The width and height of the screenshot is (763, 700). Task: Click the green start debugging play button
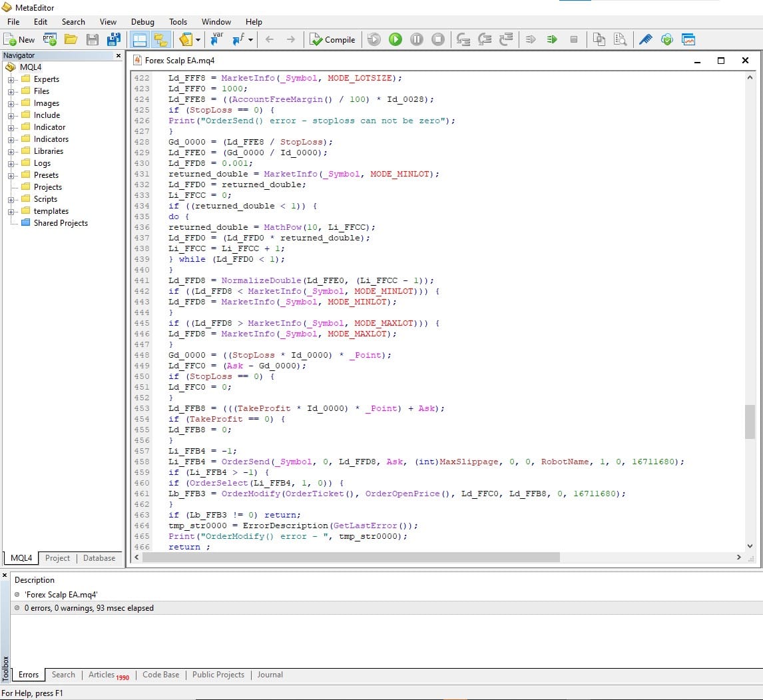(x=395, y=39)
